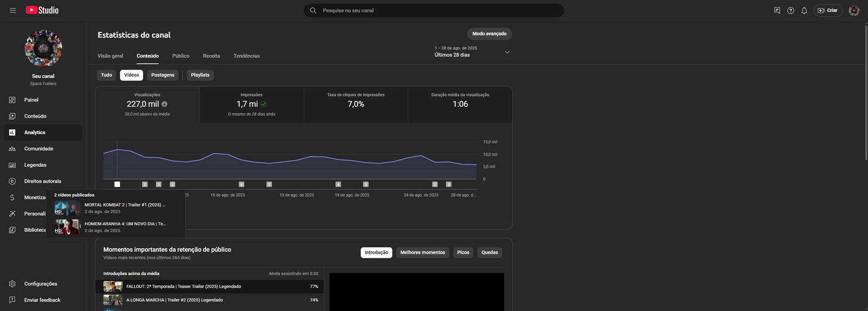Click the Configurações gear icon
The width and height of the screenshot is (868, 311).
pos(12,284)
